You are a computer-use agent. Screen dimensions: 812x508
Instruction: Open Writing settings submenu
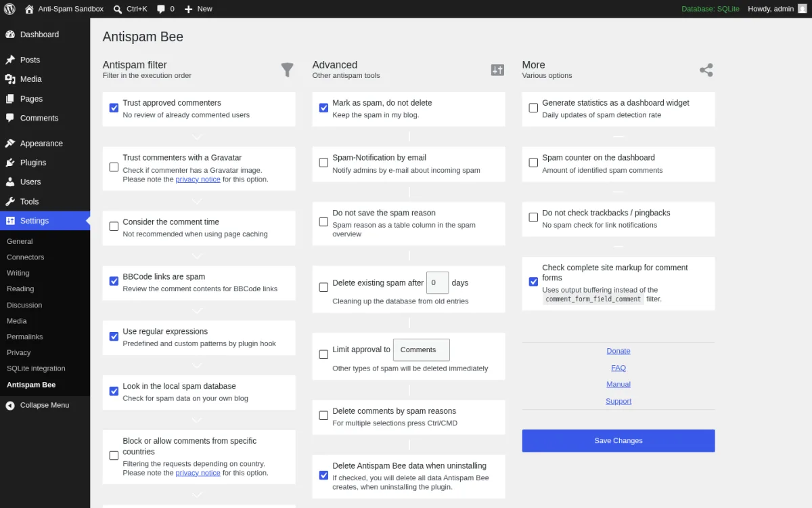tap(18, 273)
